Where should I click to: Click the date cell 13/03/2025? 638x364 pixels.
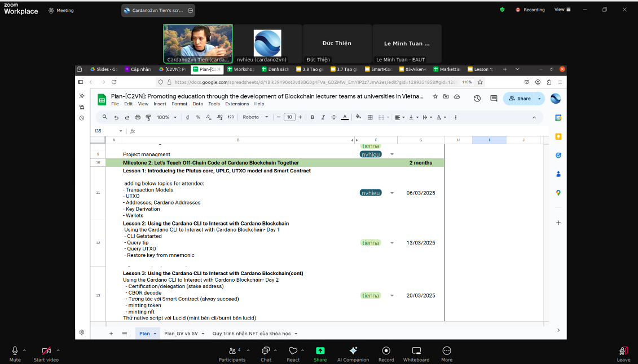(421, 243)
